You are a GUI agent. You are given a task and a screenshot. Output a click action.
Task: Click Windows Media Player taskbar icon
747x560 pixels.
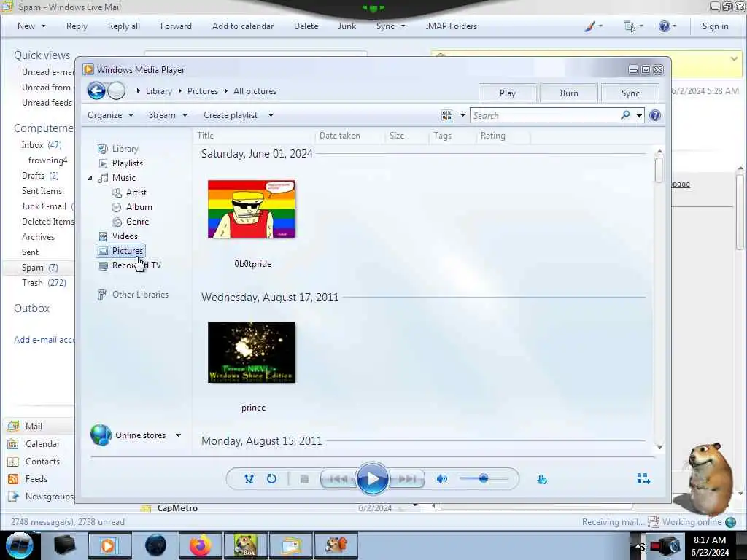point(109,545)
